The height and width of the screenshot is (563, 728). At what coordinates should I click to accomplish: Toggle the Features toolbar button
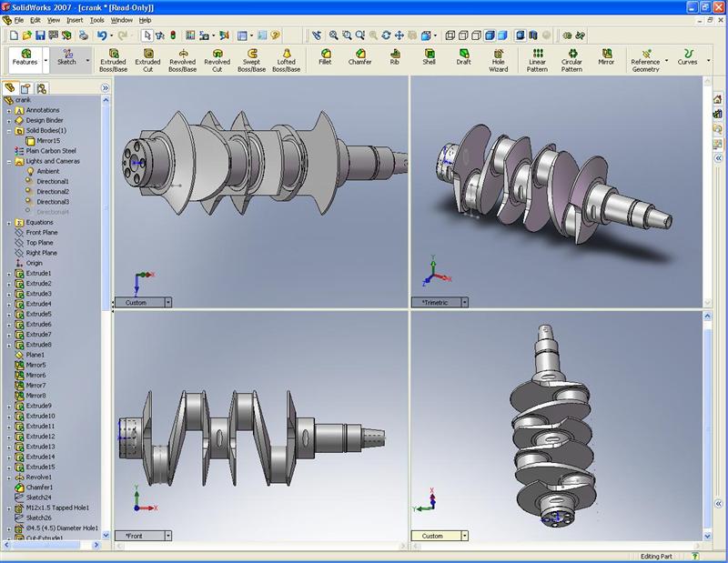(26, 60)
